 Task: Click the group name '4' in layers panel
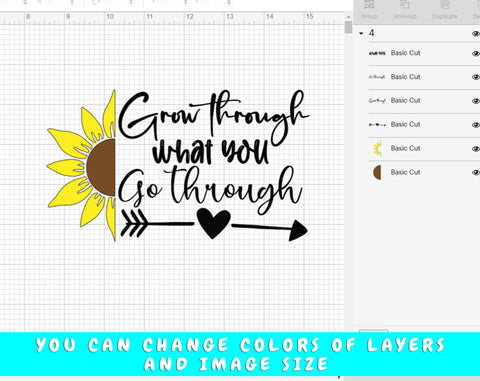(371, 33)
